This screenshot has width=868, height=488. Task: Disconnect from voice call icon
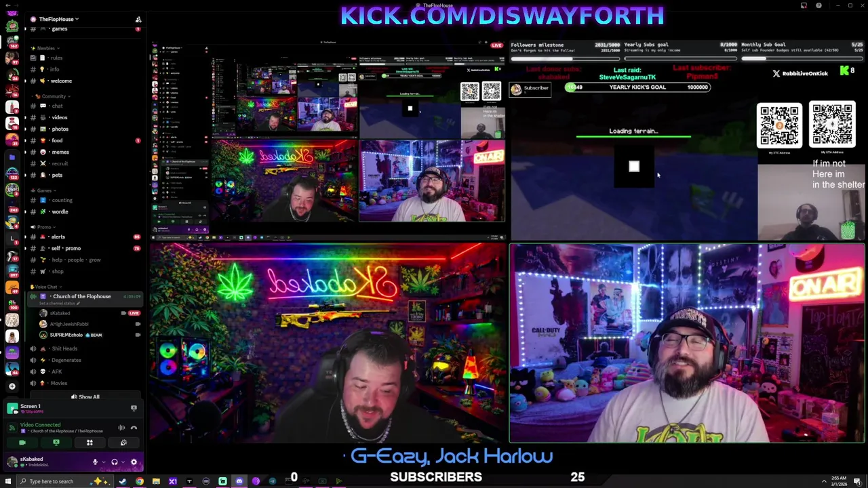pos(134,428)
